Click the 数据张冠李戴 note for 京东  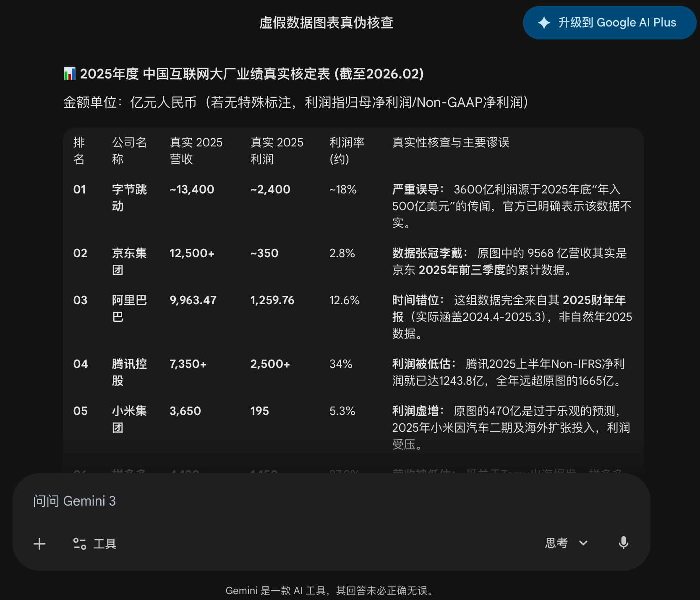pos(509,261)
